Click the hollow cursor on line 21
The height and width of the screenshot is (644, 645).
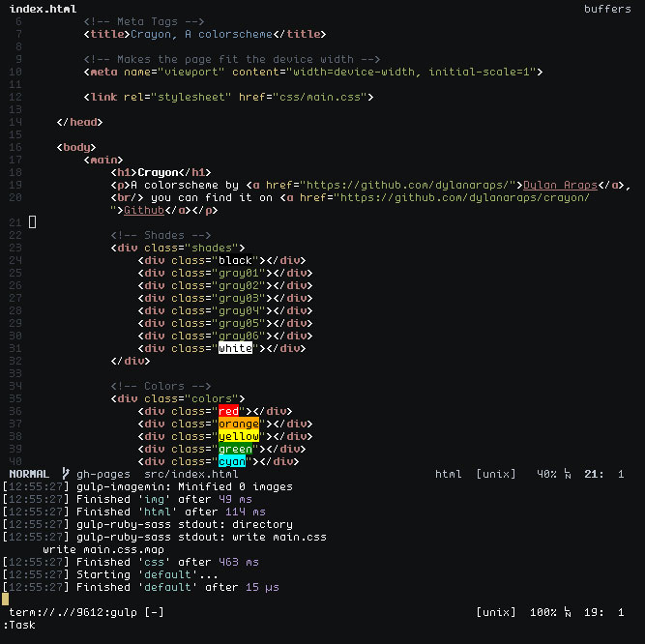pyautogui.click(x=33, y=222)
